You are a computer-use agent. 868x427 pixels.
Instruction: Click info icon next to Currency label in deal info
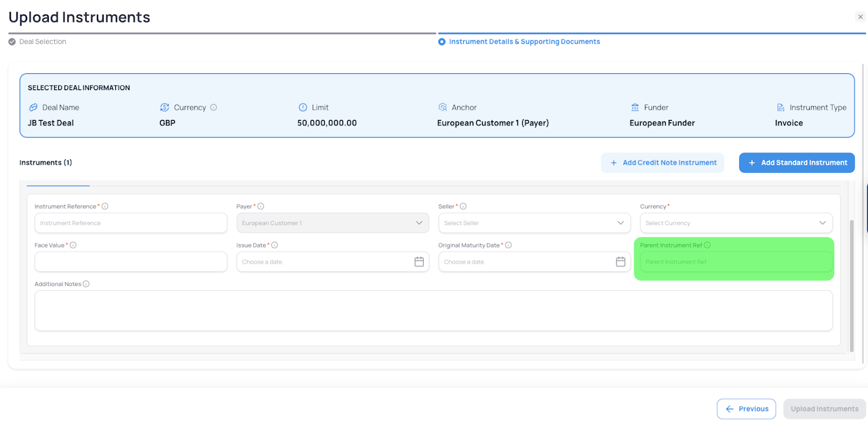[x=214, y=108]
